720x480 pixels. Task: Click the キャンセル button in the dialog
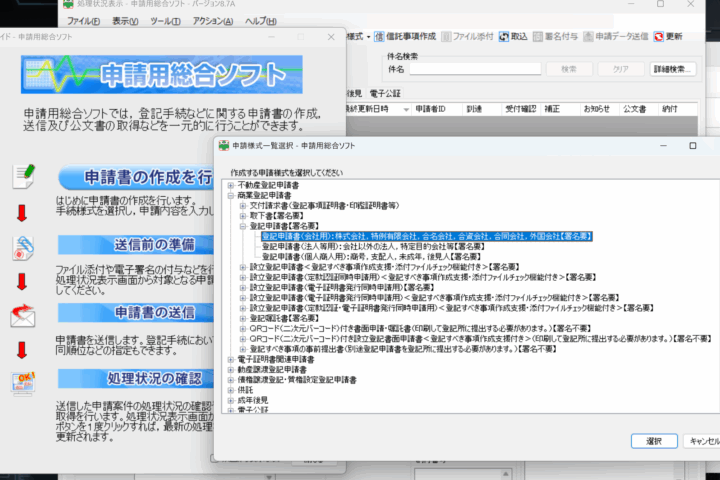(703, 441)
